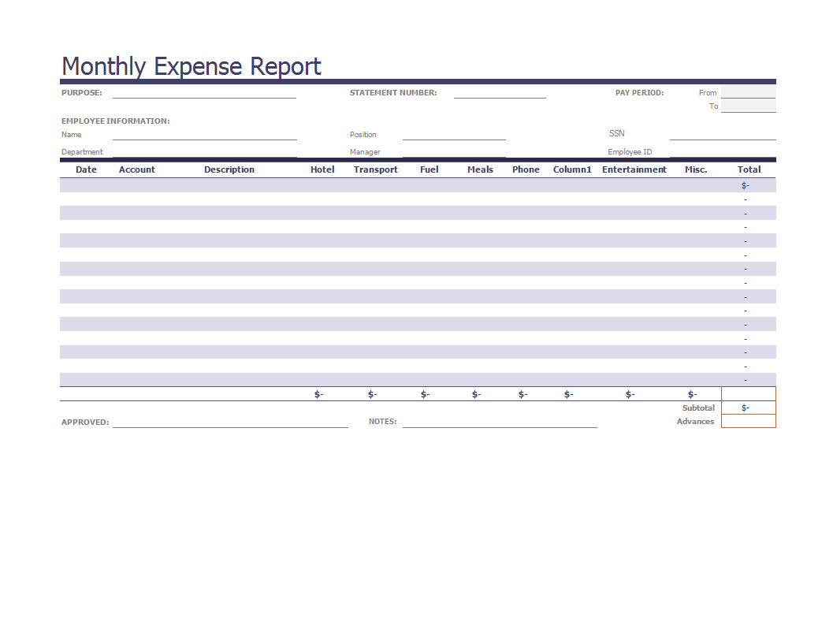Click the Notes input line

tap(500, 422)
